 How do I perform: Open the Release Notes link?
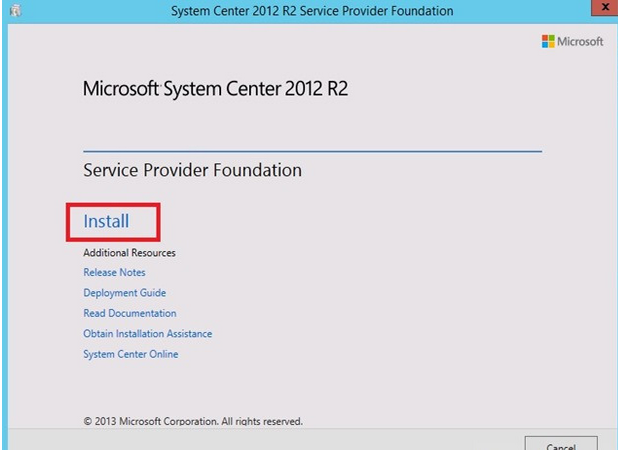click(x=114, y=272)
